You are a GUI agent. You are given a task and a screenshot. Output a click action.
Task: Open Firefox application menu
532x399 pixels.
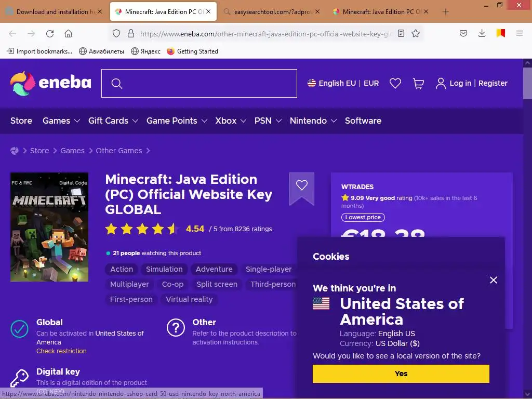[520, 33]
